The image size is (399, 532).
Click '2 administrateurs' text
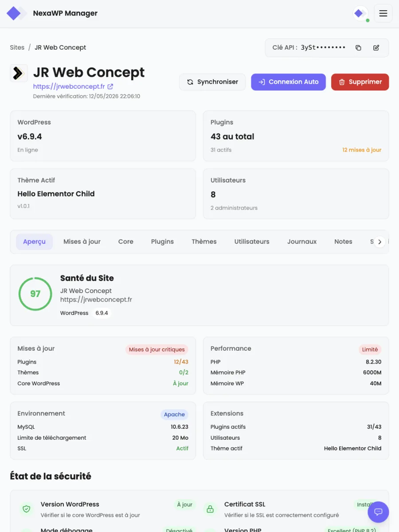point(234,208)
